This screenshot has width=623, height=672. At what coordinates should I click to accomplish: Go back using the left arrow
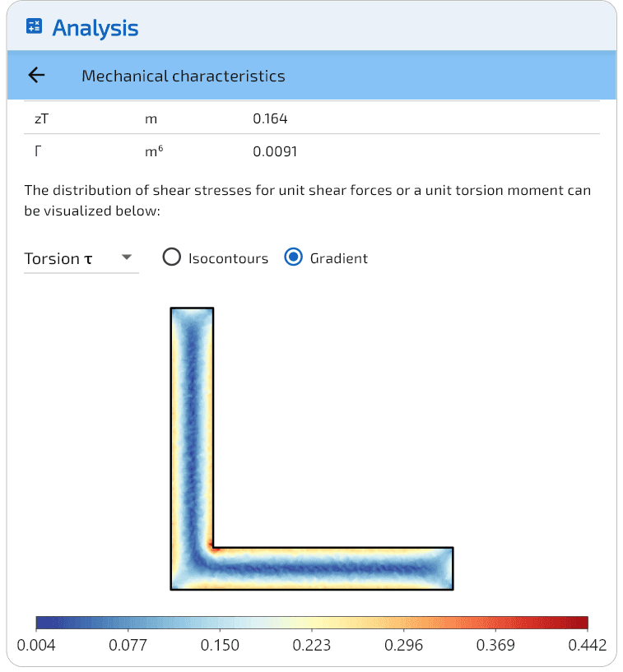(36, 76)
